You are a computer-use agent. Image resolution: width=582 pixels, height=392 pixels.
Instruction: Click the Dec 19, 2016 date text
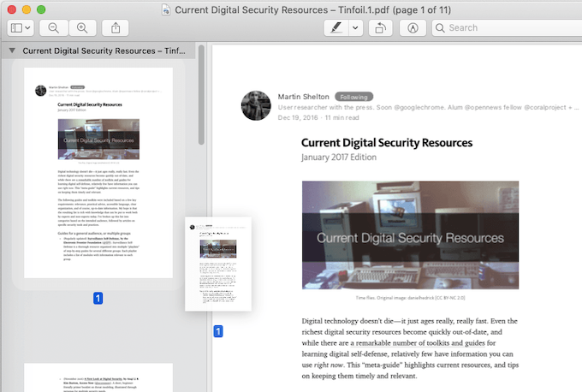[x=298, y=117]
